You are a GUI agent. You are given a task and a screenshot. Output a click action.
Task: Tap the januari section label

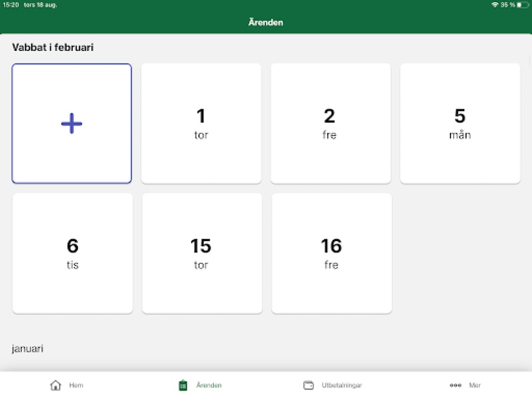(x=27, y=348)
